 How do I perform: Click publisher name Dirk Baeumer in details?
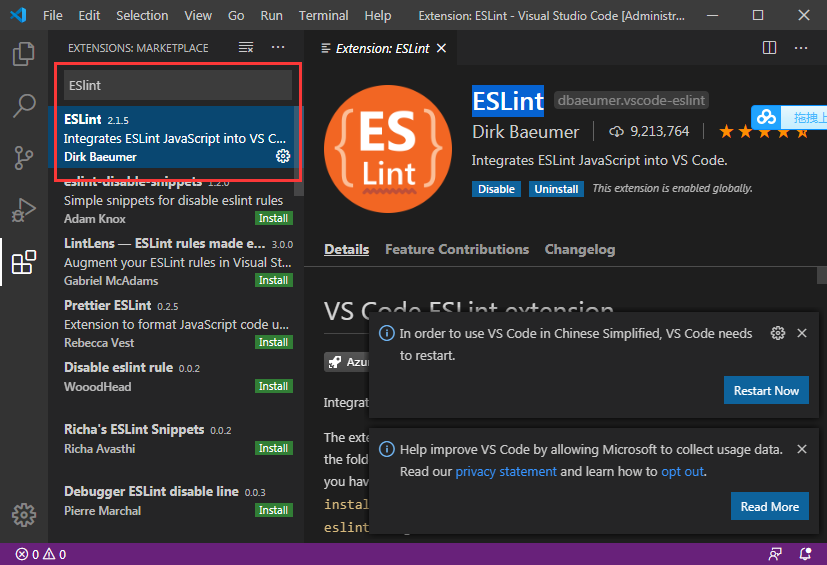point(525,132)
